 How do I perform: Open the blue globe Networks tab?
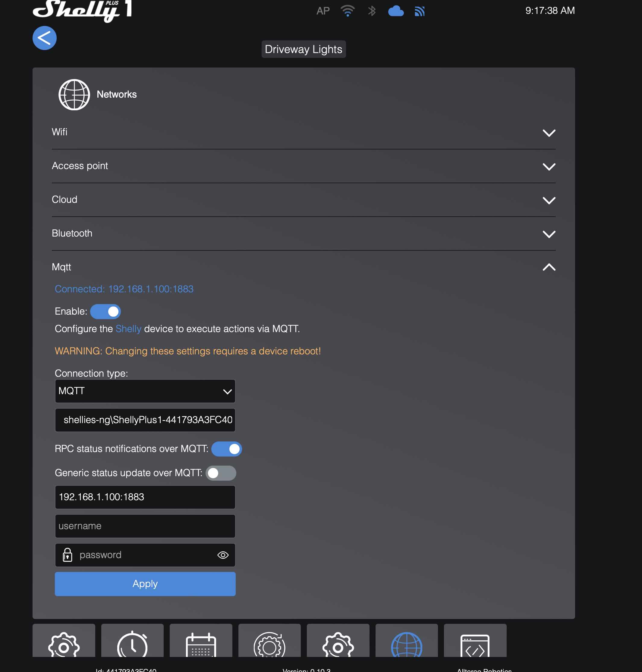[x=407, y=641]
